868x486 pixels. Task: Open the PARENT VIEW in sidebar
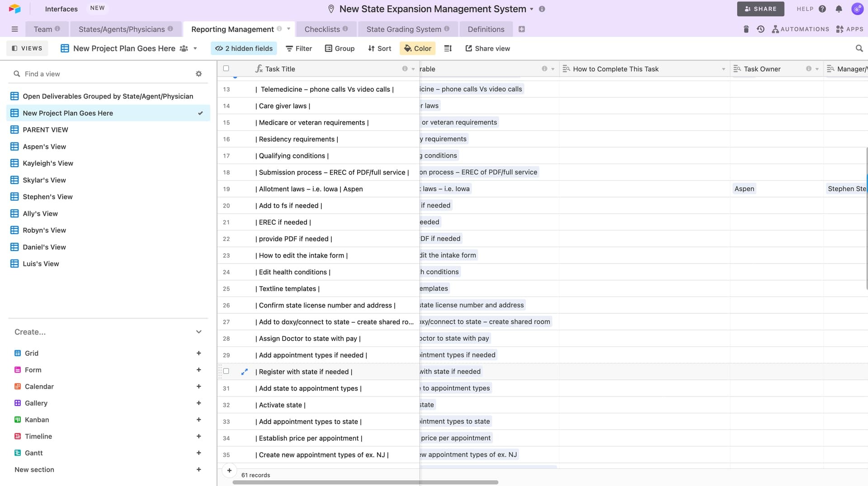[x=108, y=130]
